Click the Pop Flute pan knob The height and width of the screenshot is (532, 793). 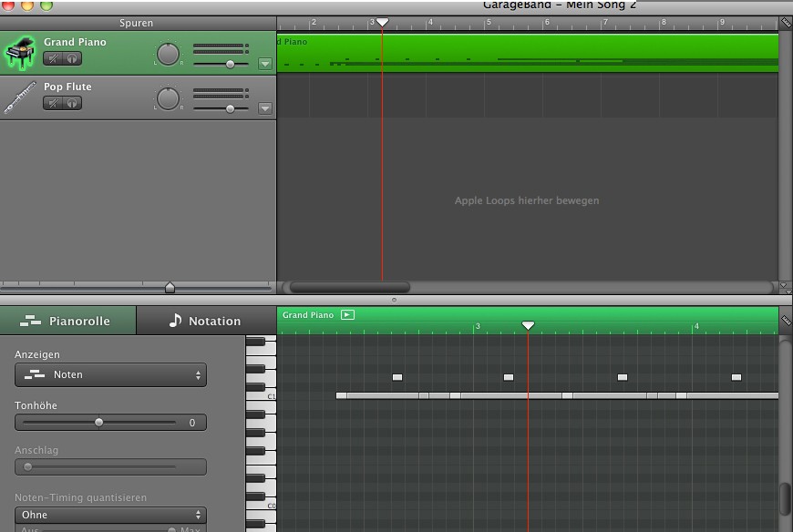(x=168, y=98)
